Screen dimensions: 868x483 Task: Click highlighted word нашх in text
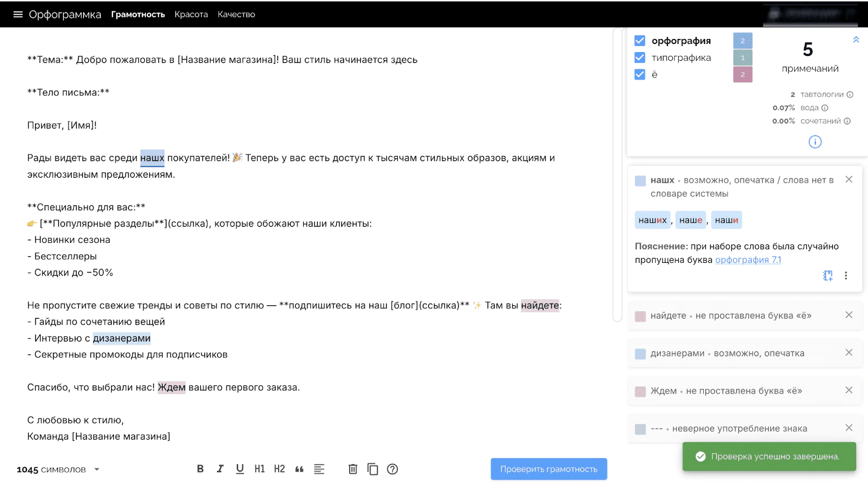(x=152, y=158)
